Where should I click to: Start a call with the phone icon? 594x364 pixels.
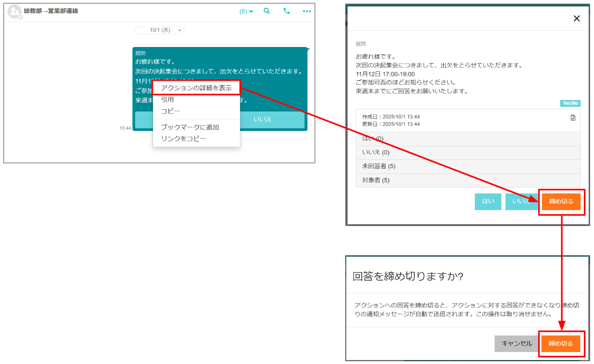coord(287,11)
